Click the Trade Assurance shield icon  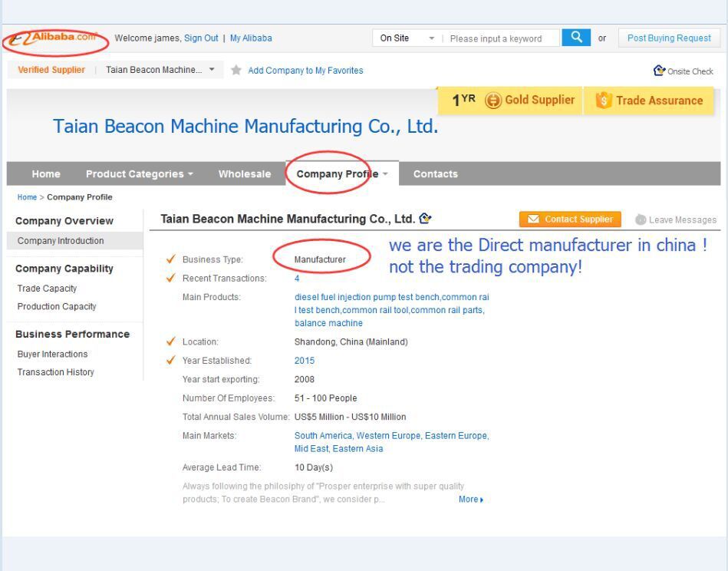[604, 101]
